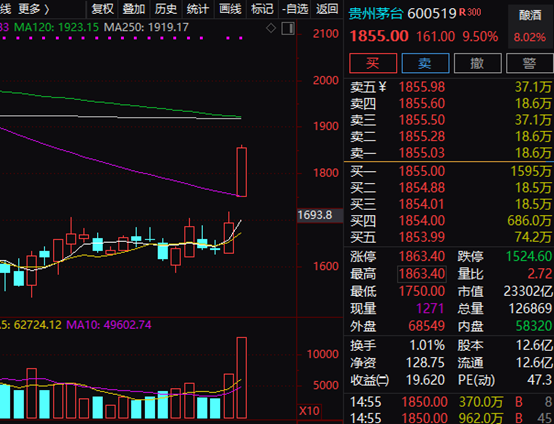Viewport: 554px width, 424px height.
Task: Toggle -自选 to remove from watchlist
Action: 295,9
